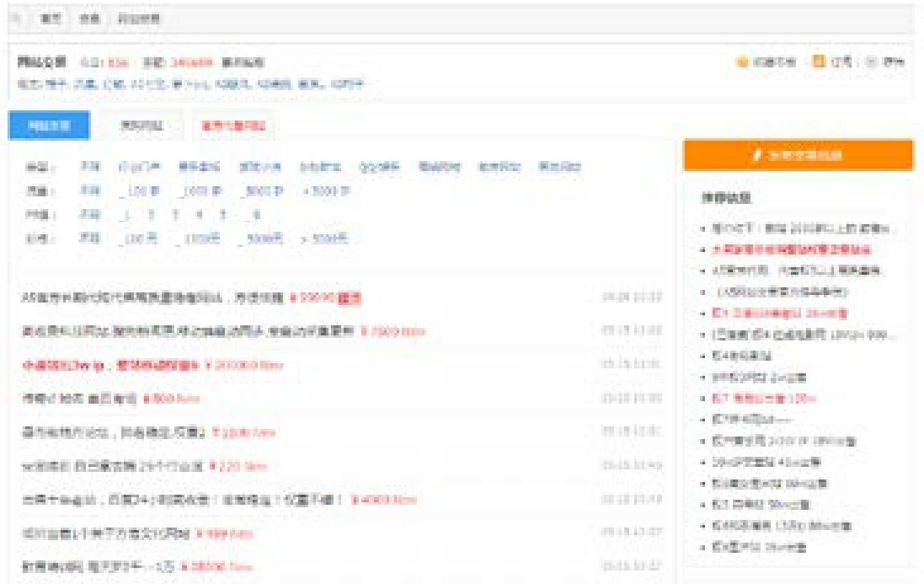Screen dimensions: 924x584
Task: Open the red-text tab next to the tabs
Action: [232, 126]
